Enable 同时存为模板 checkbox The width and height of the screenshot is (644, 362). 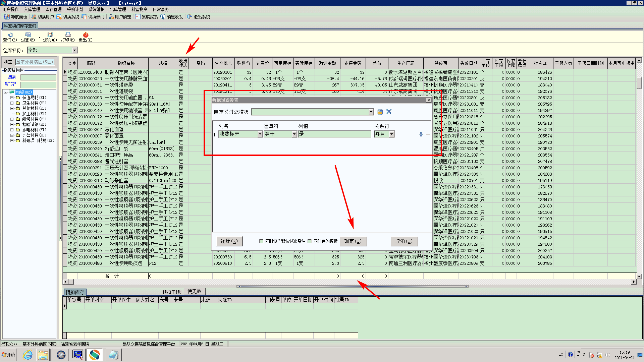click(x=310, y=241)
